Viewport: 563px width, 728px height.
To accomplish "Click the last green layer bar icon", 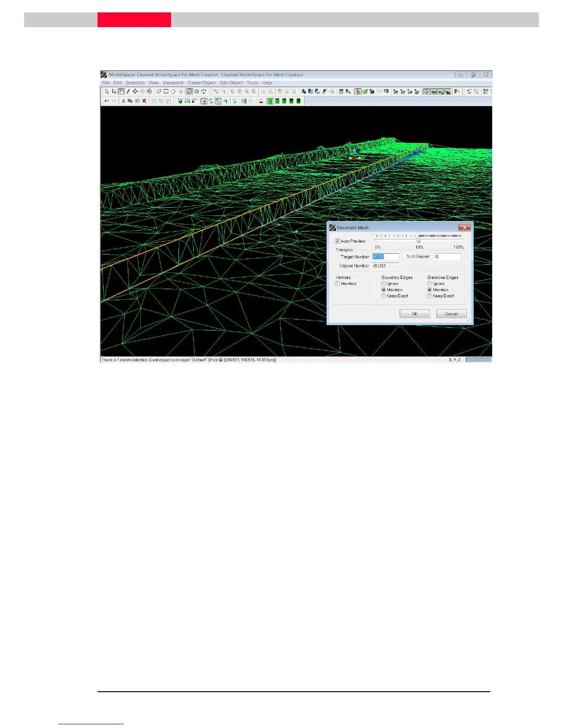I will [299, 101].
